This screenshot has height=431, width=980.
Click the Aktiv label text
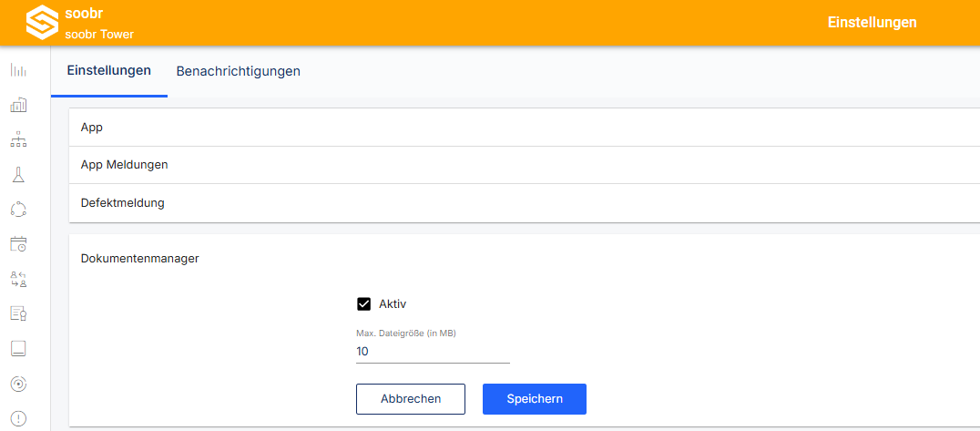[393, 304]
